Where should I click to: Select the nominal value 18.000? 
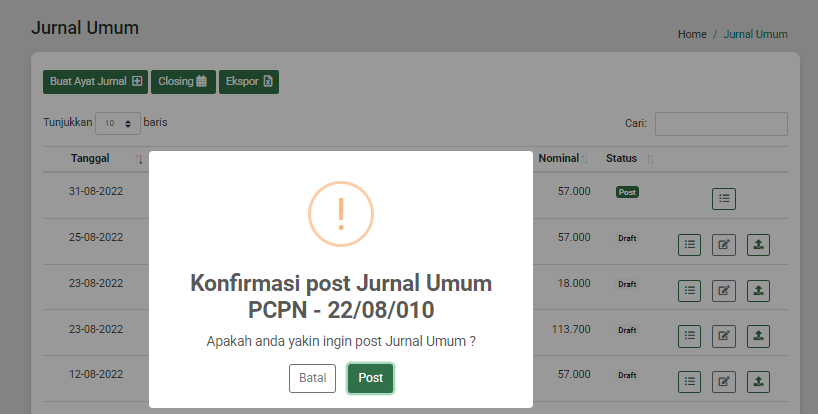tap(574, 284)
